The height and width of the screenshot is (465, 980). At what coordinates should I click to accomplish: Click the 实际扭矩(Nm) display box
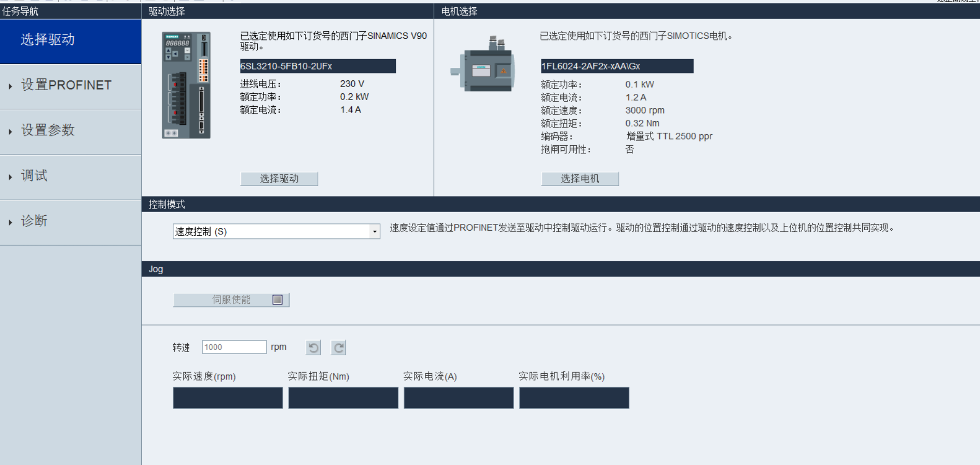(343, 398)
